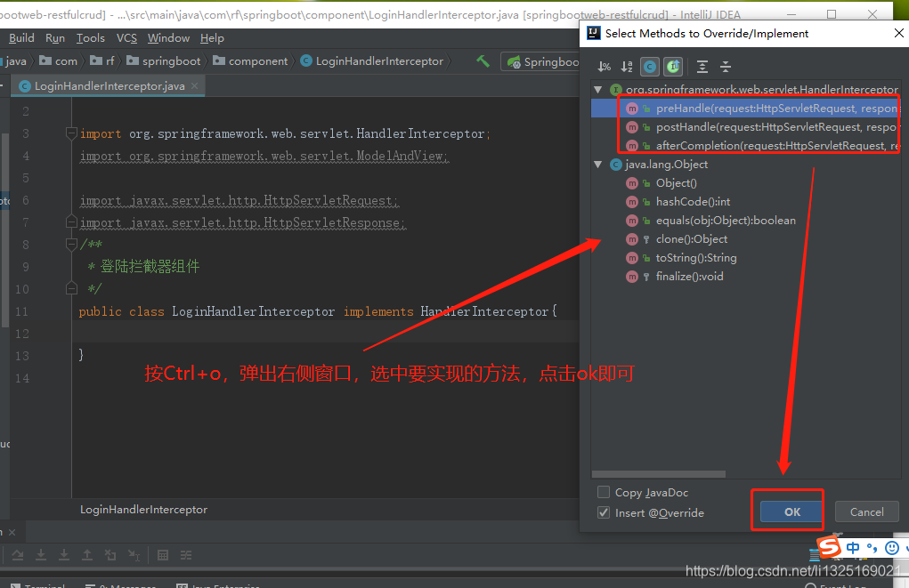Click the OK button
The width and height of the screenshot is (909, 588).
[x=791, y=511]
